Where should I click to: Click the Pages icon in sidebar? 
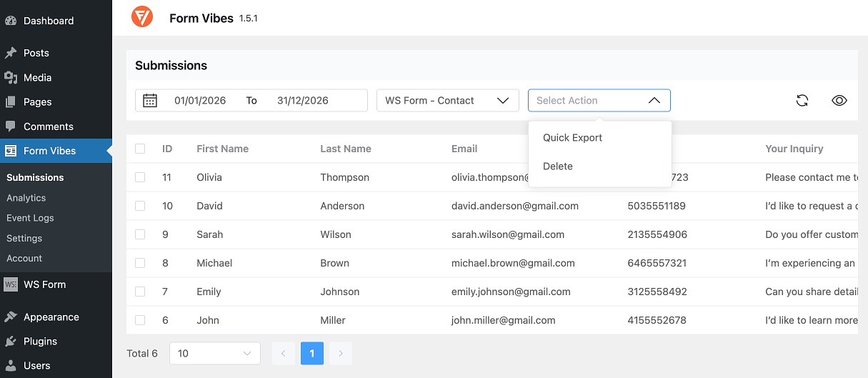[11, 101]
